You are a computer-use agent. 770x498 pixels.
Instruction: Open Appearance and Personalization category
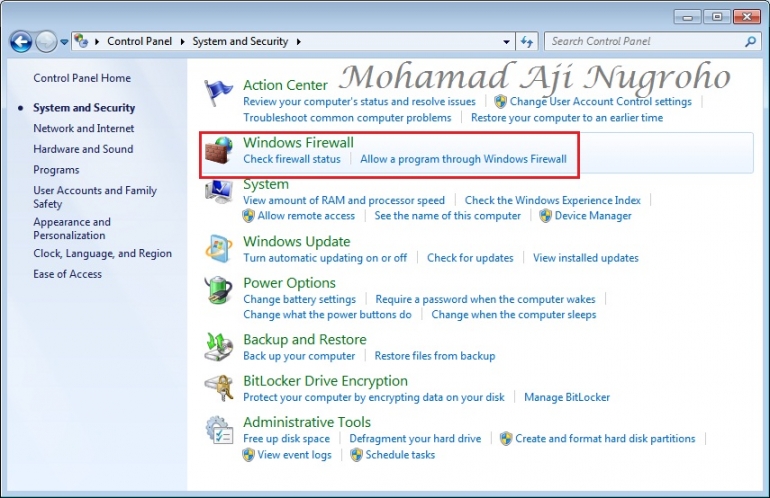[72, 228]
